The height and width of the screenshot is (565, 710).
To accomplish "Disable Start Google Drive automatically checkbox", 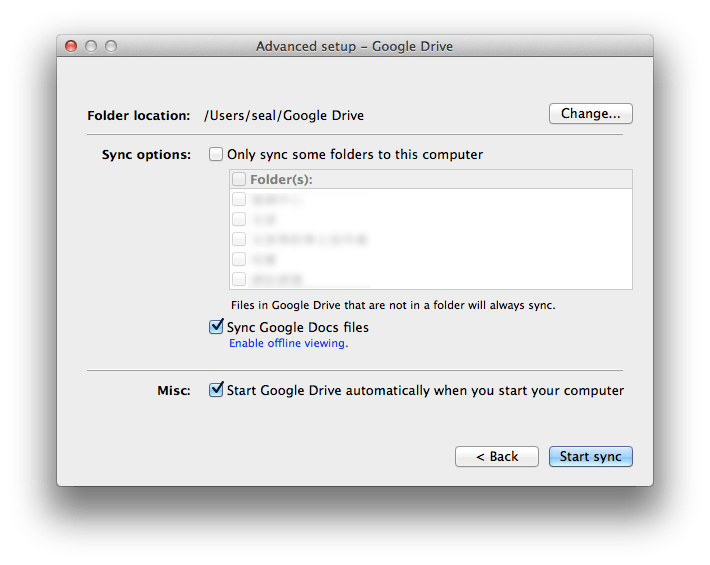I will 216,390.
